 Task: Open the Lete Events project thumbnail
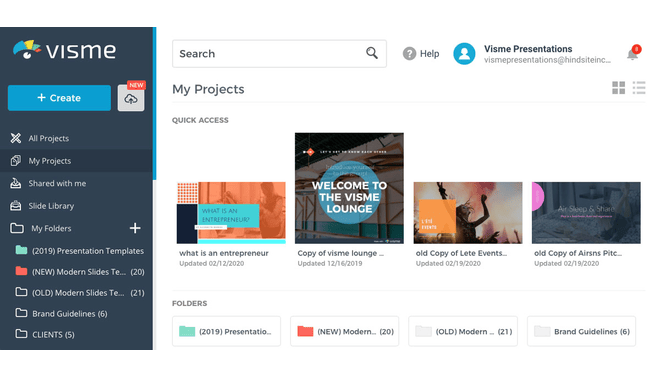point(468,213)
